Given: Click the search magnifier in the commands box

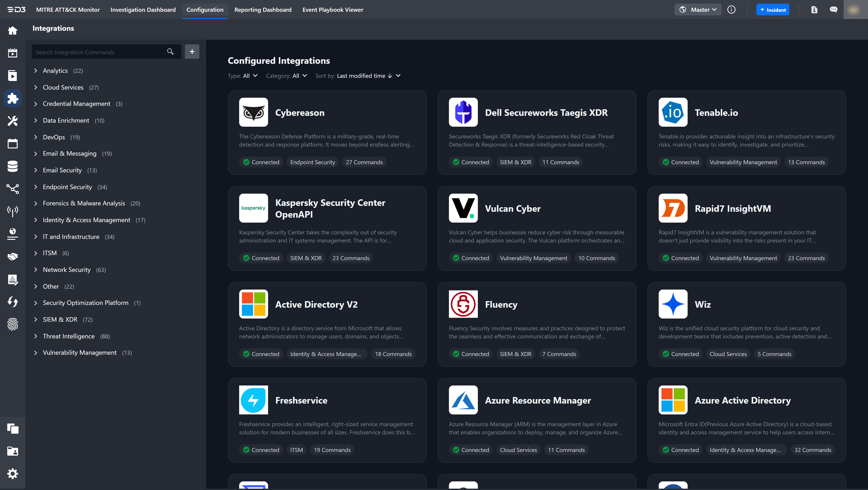Looking at the screenshot, I should point(170,52).
